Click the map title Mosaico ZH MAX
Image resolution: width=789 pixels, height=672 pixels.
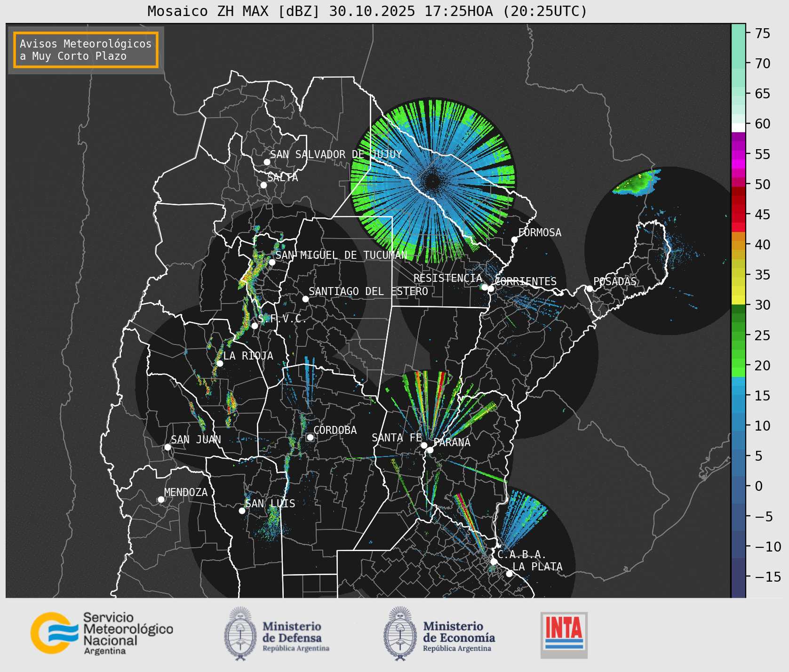pyautogui.click(x=367, y=11)
